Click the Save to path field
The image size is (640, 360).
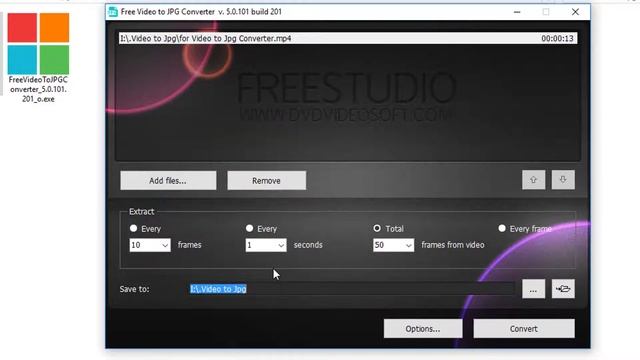(x=352, y=289)
